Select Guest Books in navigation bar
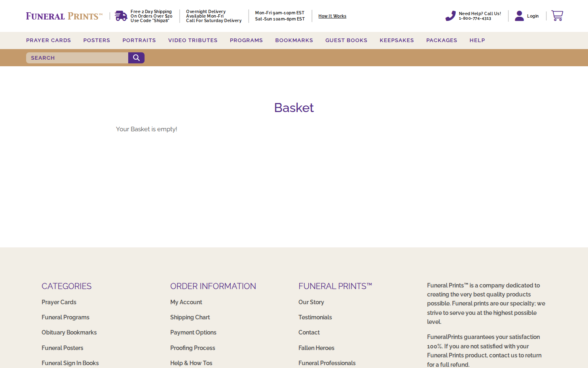The width and height of the screenshot is (588, 368). tap(346, 40)
